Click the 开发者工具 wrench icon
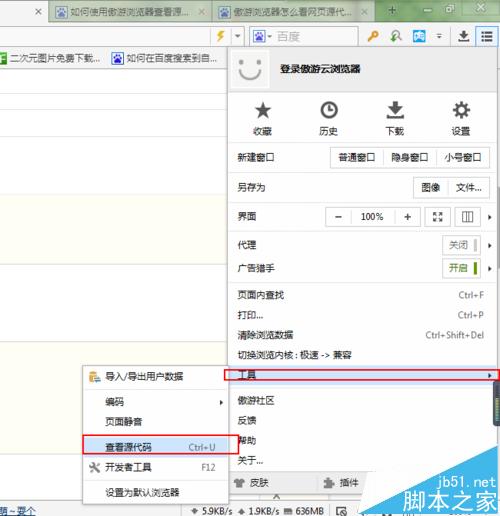Screen dimensions: 500x516 point(95,467)
